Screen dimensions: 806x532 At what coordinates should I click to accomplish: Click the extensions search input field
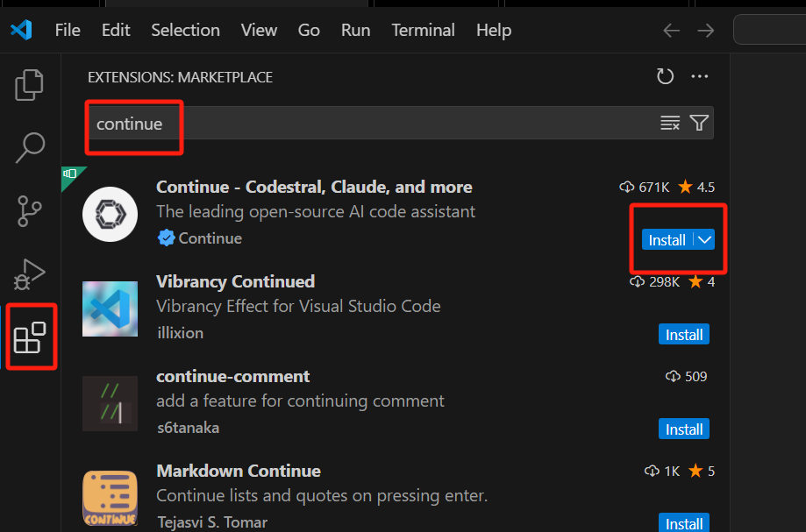[x=368, y=124]
